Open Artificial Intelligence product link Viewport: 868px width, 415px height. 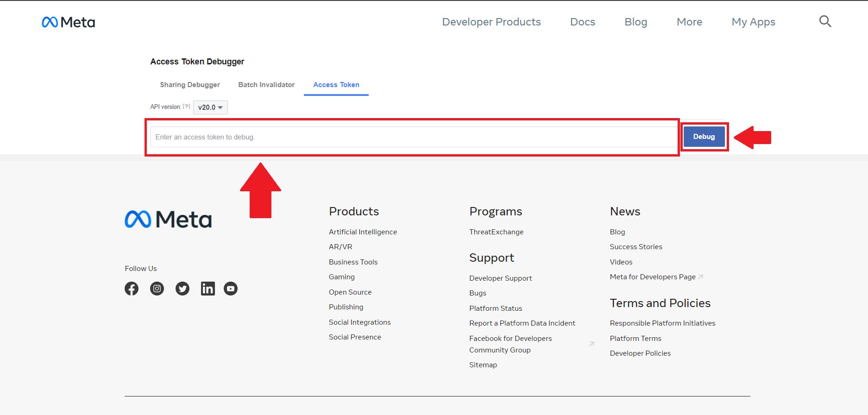pyautogui.click(x=363, y=232)
